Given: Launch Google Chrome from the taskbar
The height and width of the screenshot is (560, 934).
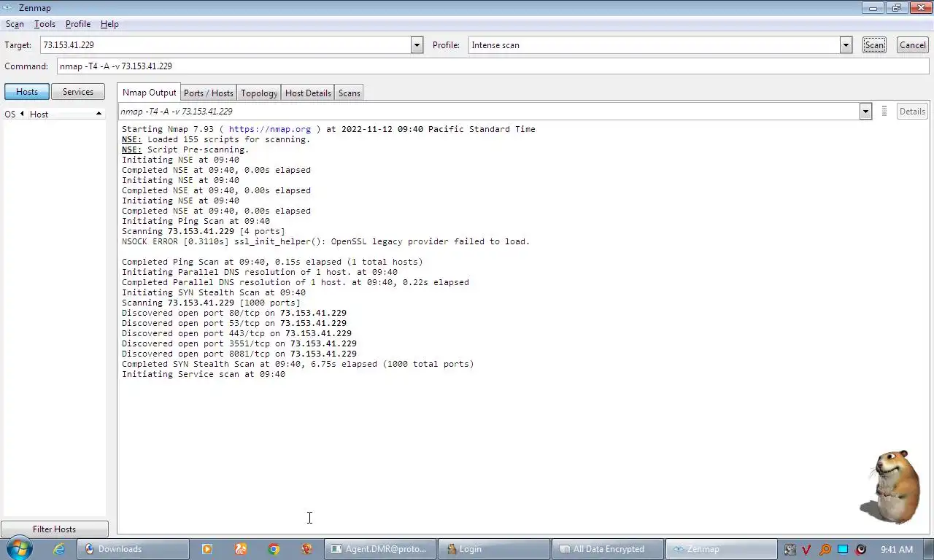Looking at the screenshot, I should point(274,549).
